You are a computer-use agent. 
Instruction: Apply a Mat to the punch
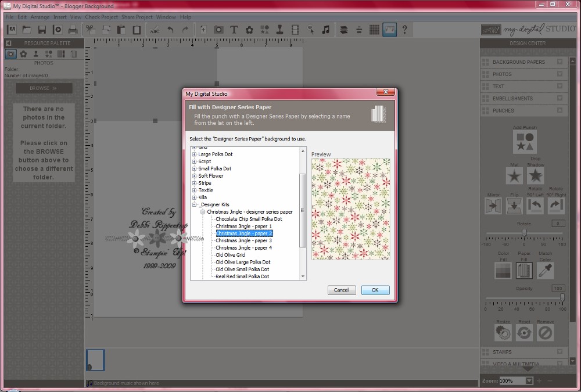[514, 176]
